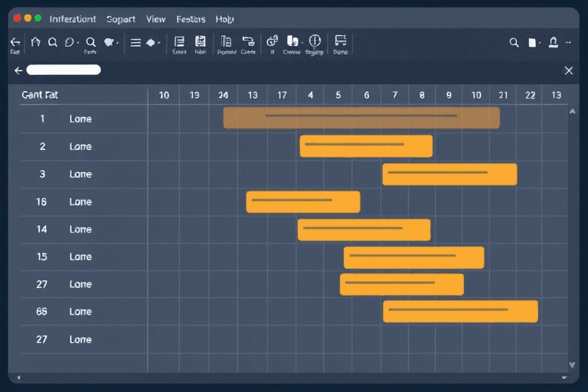Expand the dropdown next to the tag icon
The width and height of the screenshot is (588, 392).
(118, 44)
